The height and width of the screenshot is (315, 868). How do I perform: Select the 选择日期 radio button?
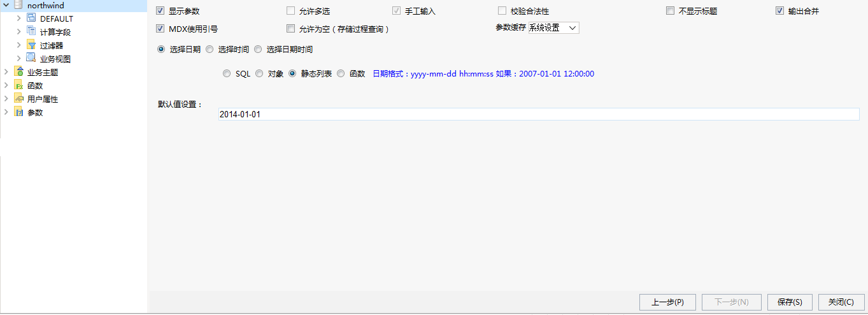pyautogui.click(x=161, y=49)
